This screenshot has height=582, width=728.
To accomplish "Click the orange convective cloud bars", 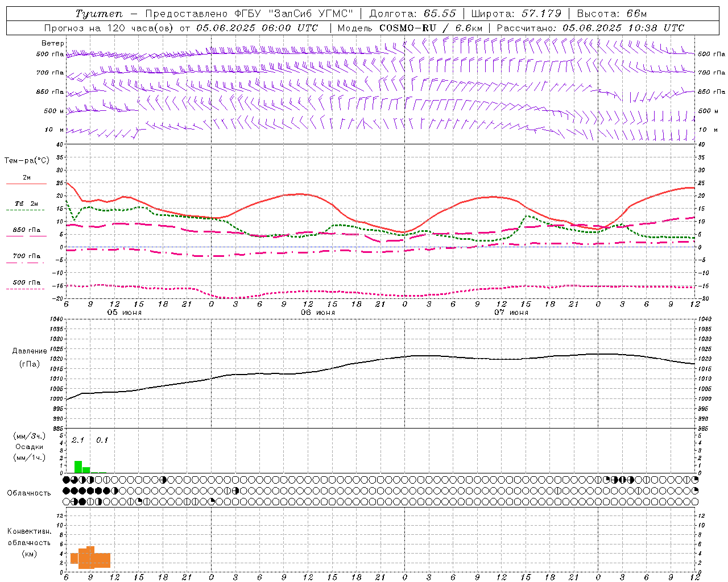I will pyautogui.click(x=90, y=558).
